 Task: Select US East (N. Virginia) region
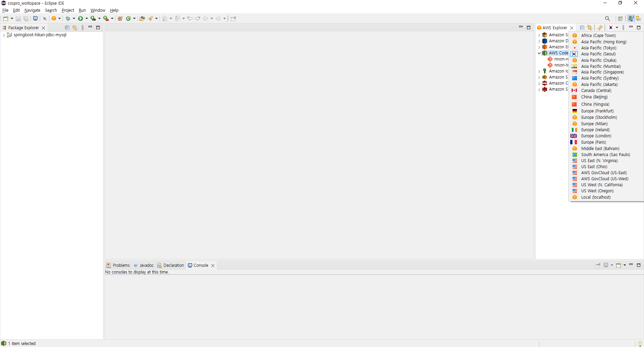pyautogui.click(x=599, y=160)
